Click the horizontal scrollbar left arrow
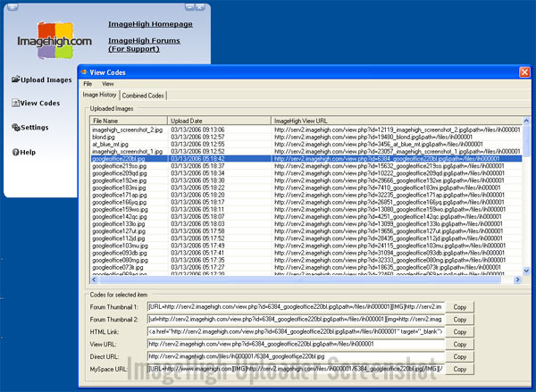The height and width of the screenshot is (392, 536). (94, 279)
